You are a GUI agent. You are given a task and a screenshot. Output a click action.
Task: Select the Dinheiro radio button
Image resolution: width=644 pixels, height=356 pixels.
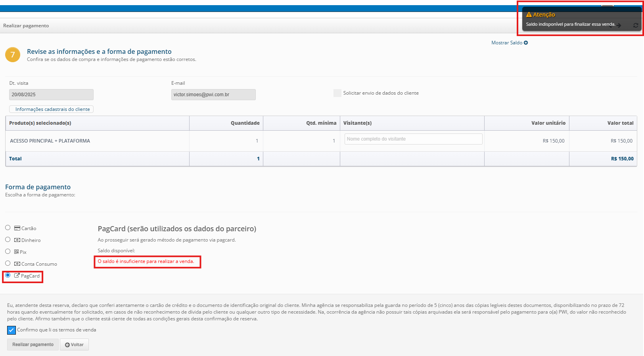[8, 240]
